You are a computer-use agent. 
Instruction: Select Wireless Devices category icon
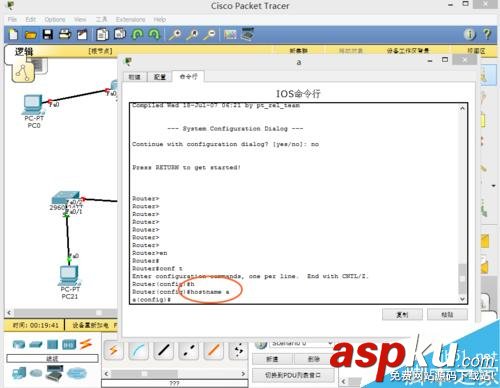[x=69, y=345]
